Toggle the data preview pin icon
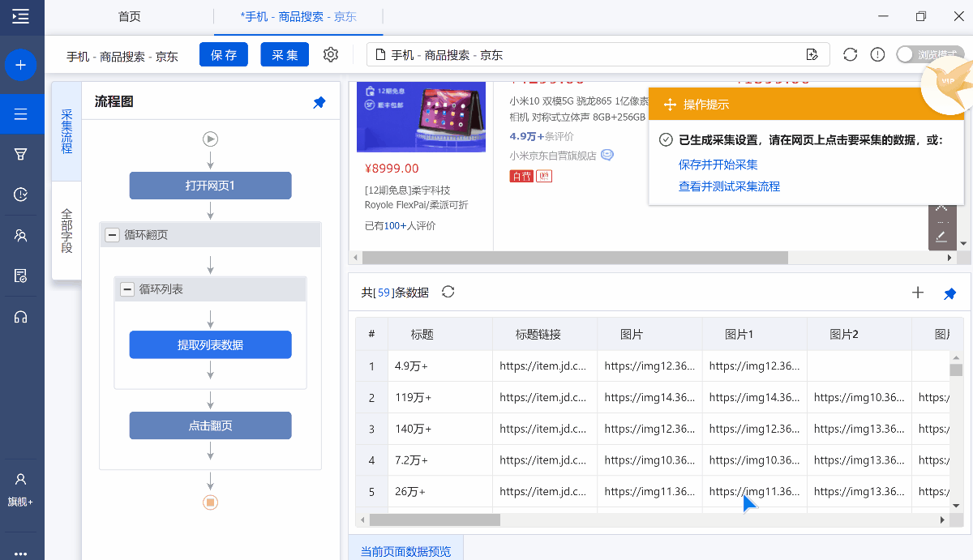The width and height of the screenshot is (973, 560). click(x=949, y=293)
